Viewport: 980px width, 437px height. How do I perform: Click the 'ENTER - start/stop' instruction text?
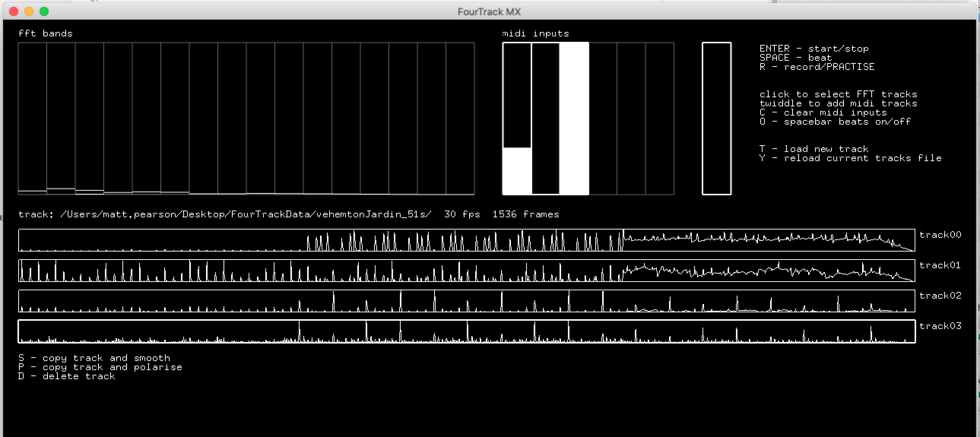814,49
